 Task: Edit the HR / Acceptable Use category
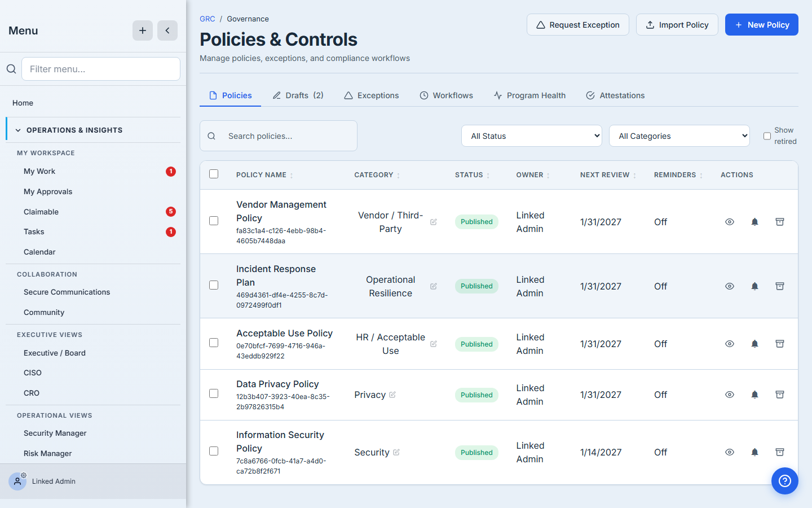click(x=434, y=344)
